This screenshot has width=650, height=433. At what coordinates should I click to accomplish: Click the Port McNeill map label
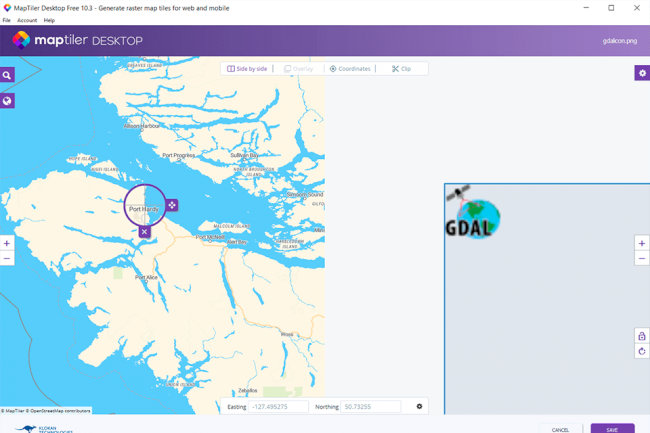[x=210, y=237]
